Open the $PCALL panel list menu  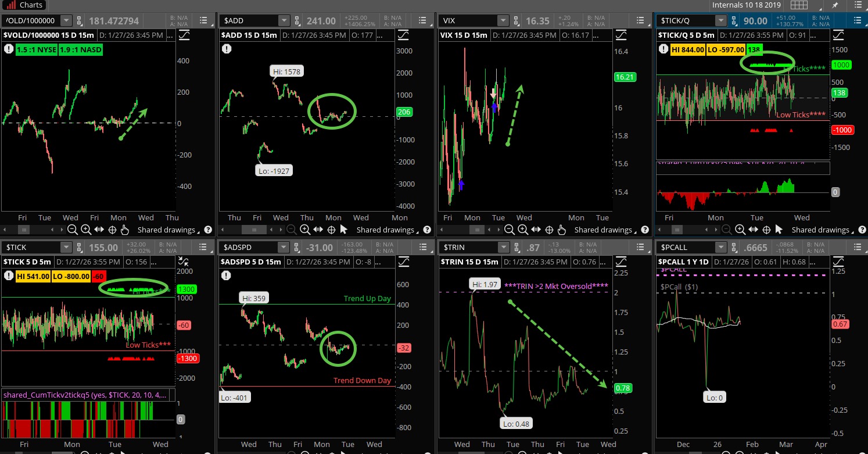(858, 247)
